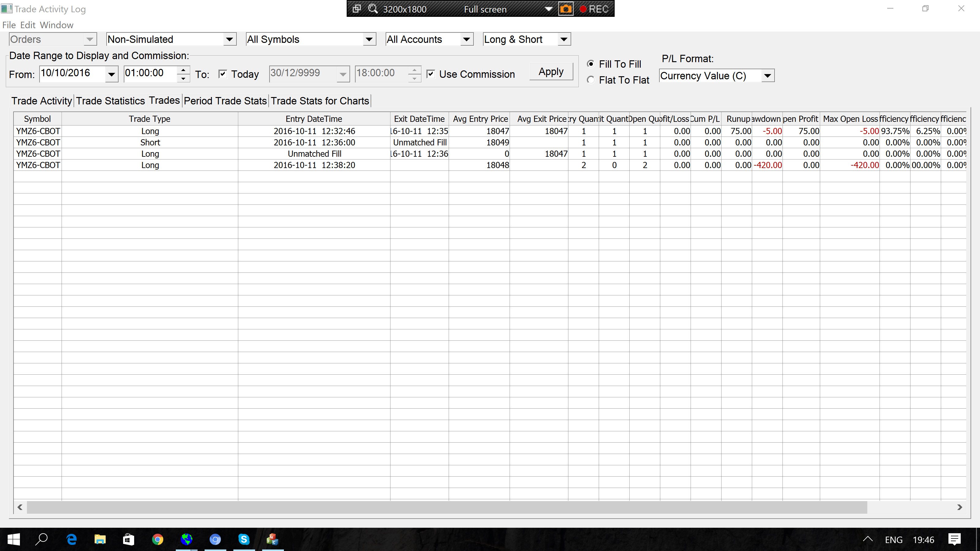Open the Action Center notifications icon
Screen dimensions: 980x551
954,539
